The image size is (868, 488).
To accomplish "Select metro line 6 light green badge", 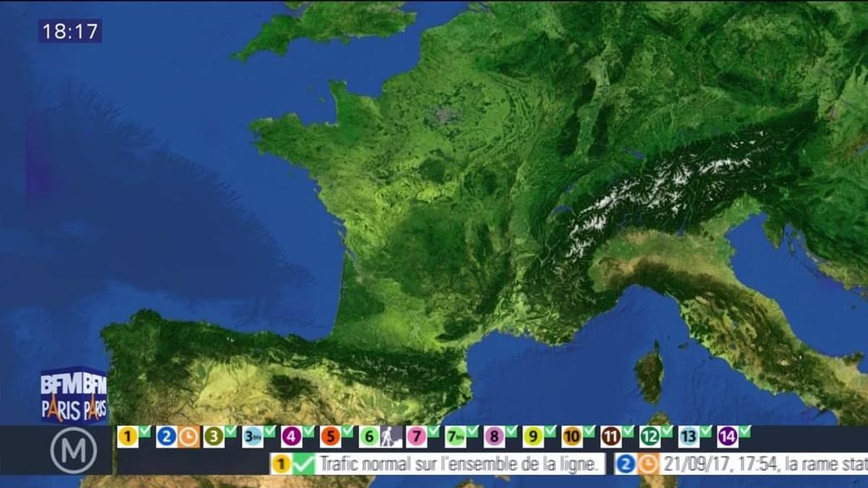I will click(x=370, y=436).
